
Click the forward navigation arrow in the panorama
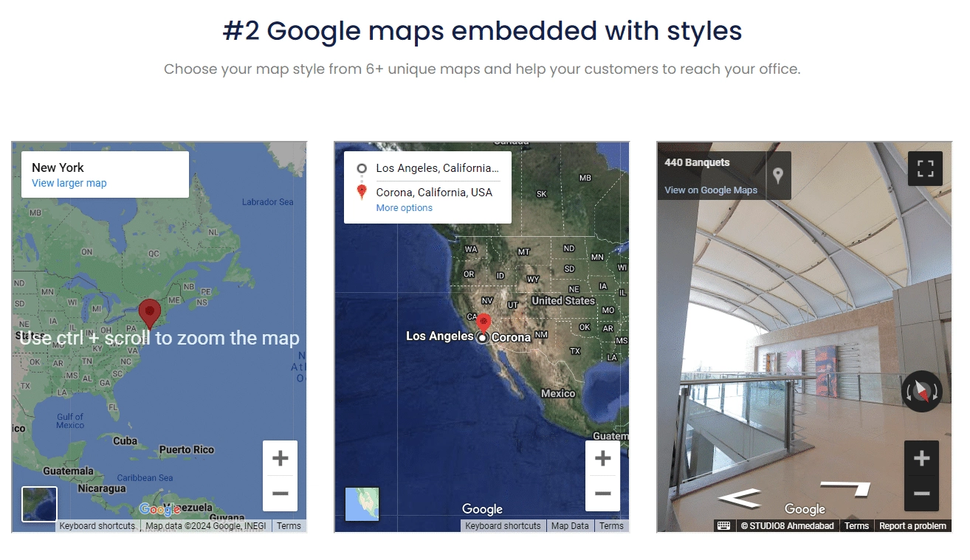coord(846,488)
